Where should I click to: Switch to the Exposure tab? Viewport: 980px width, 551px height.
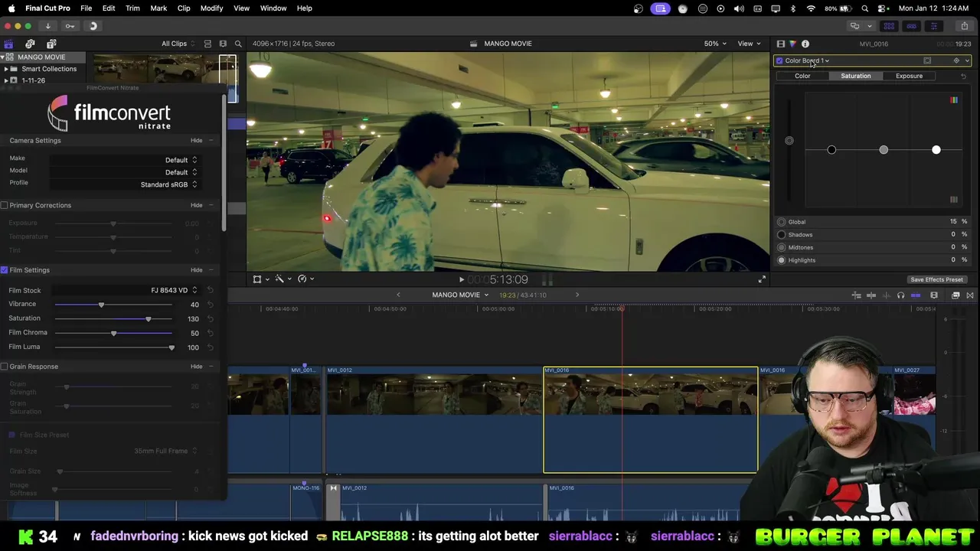pyautogui.click(x=909, y=76)
